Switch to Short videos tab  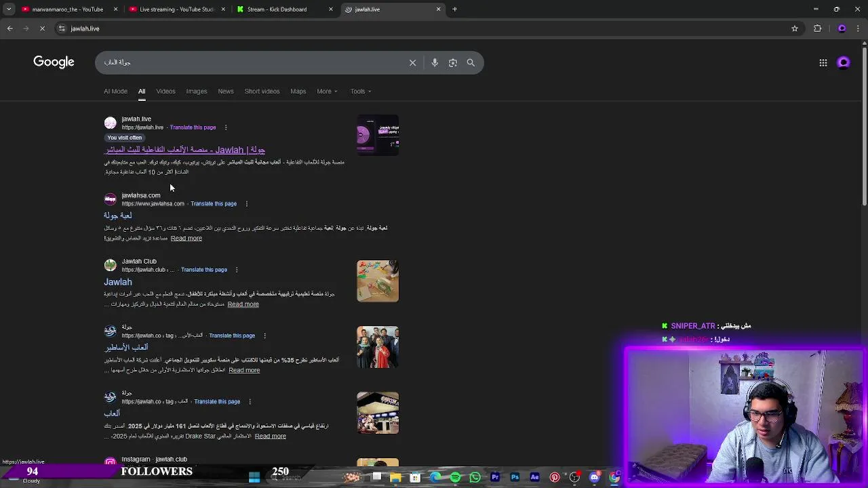pos(262,91)
